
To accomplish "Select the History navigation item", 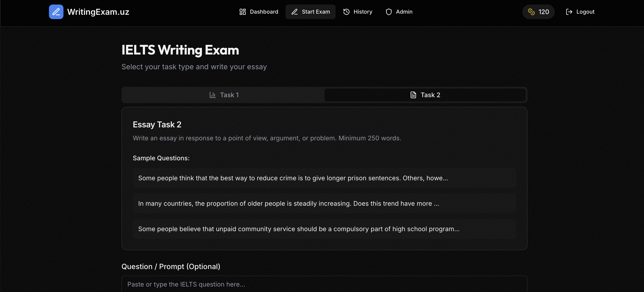I will [358, 12].
